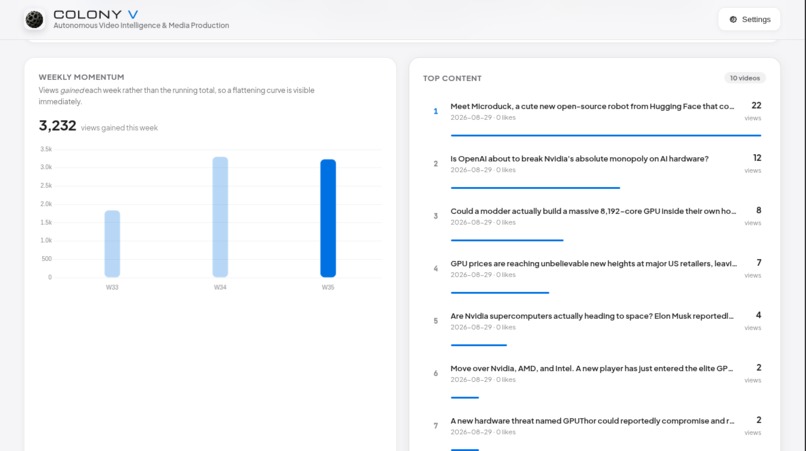Open the GPUThor hardware threat video

[x=592, y=421]
